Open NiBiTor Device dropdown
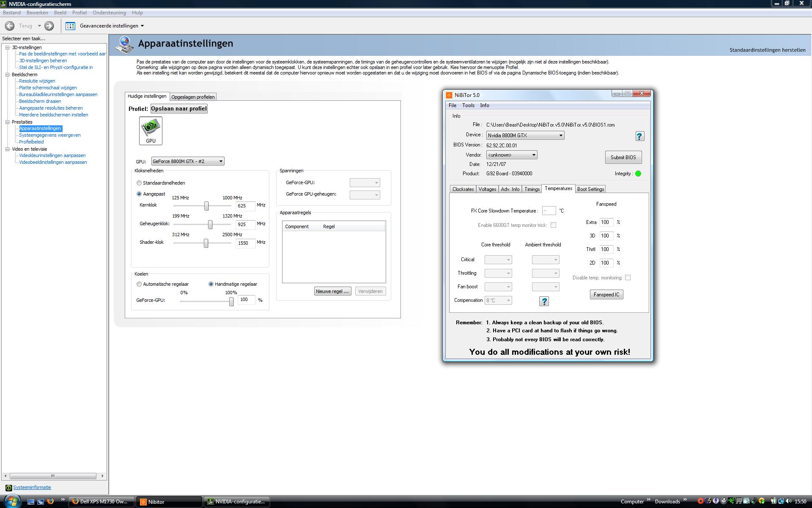The image size is (812, 508). tap(525, 135)
